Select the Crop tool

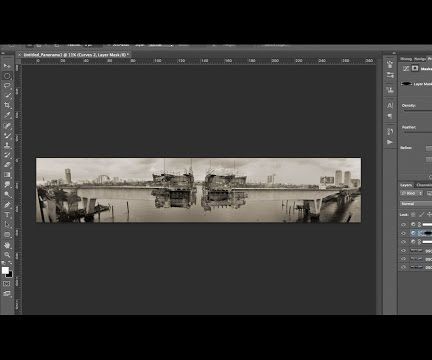(7, 105)
